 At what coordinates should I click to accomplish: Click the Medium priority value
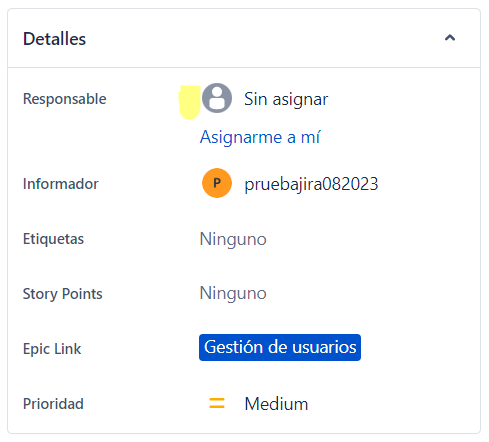pyautogui.click(x=276, y=404)
